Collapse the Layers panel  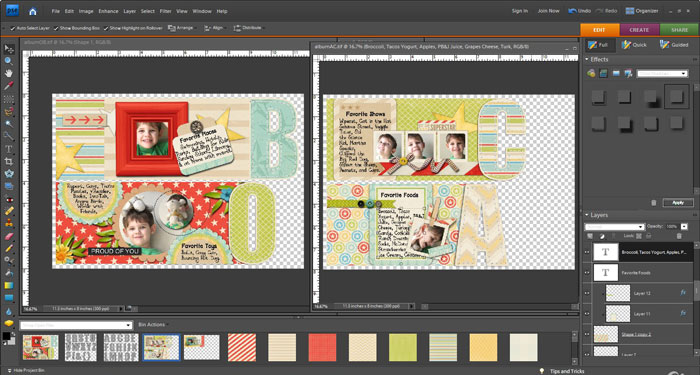pos(587,215)
